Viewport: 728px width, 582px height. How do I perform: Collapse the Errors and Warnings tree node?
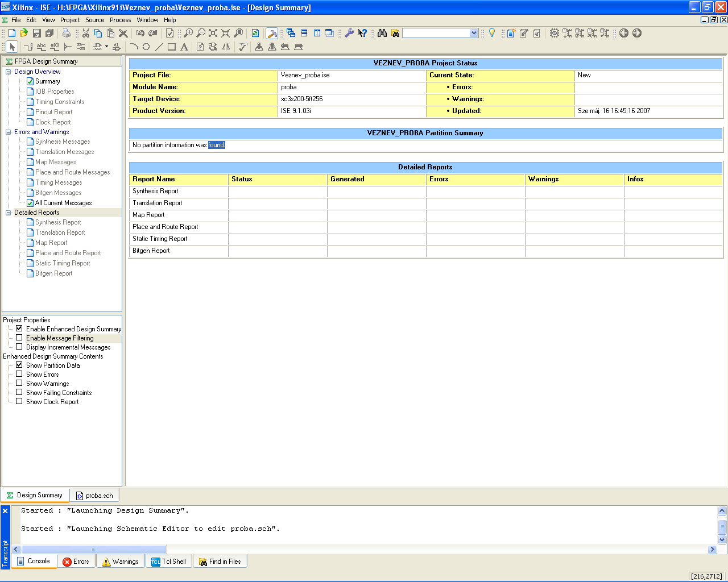pos(9,132)
